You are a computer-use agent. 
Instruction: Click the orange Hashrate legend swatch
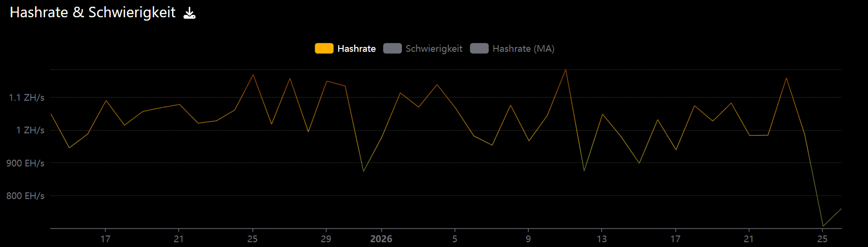tap(324, 48)
